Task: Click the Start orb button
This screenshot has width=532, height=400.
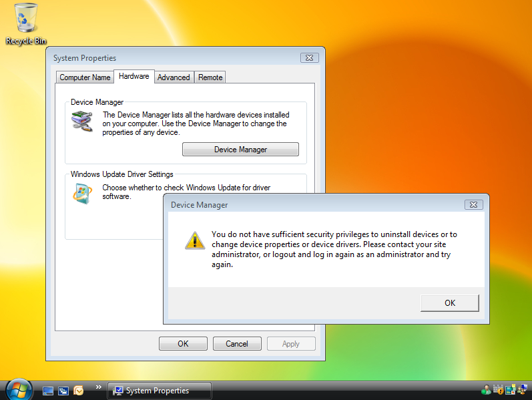Action: (19, 390)
